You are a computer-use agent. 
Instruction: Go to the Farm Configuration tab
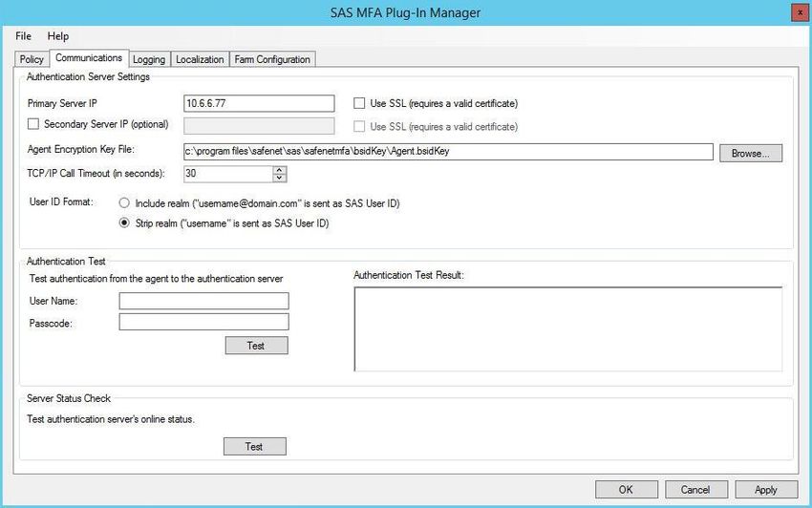click(272, 59)
